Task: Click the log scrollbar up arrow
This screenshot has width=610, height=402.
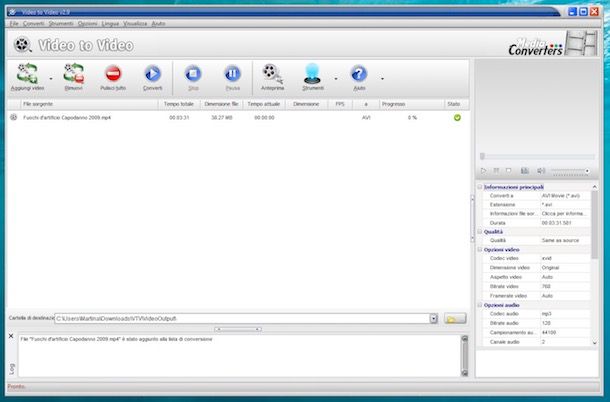Action: [464, 339]
